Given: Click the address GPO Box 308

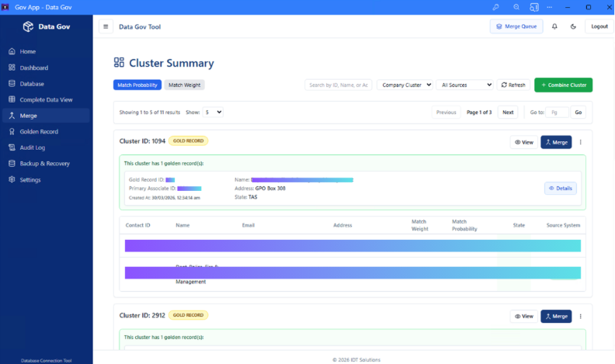Looking at the screenshot, I should coord(270,189).
